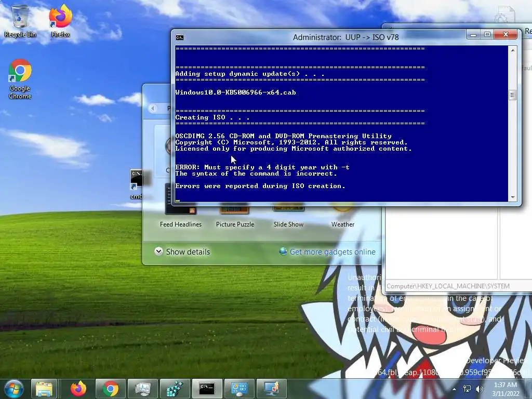Select the Slide Show gadget
The width and height of the screenshot is (532, 399).
click(x=288, y=216)
